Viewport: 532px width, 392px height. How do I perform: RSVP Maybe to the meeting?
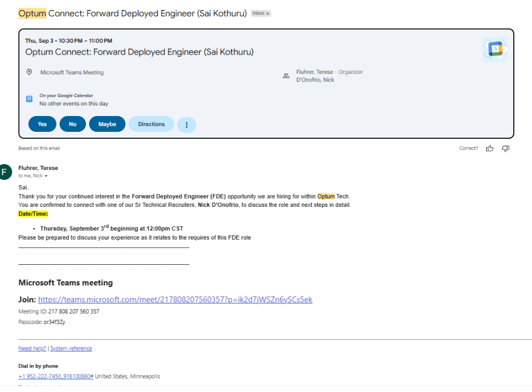[x=107, y=124]
